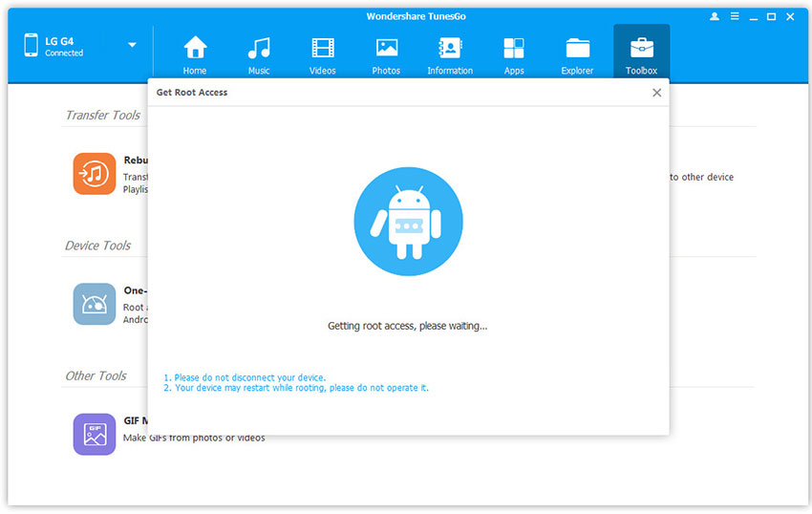812x514 pixels.
Task: Click the 'Make GIFs from photos or videos' text
Action: pos(194,438)
